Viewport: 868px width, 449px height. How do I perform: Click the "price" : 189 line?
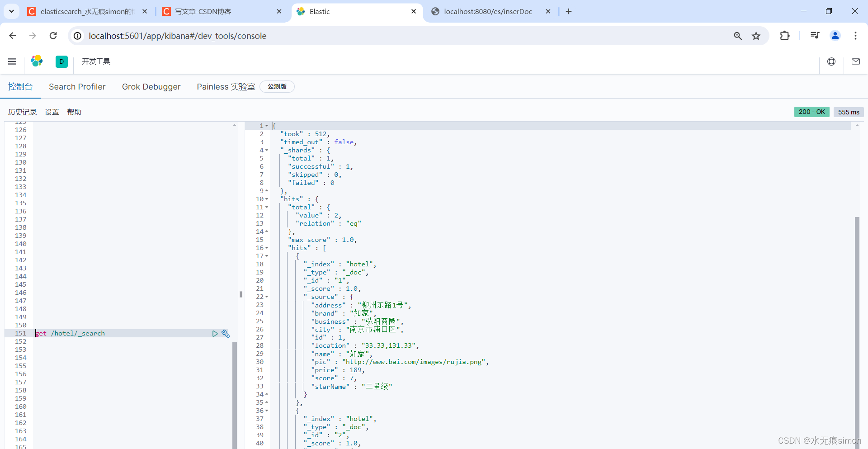point(338,370)
